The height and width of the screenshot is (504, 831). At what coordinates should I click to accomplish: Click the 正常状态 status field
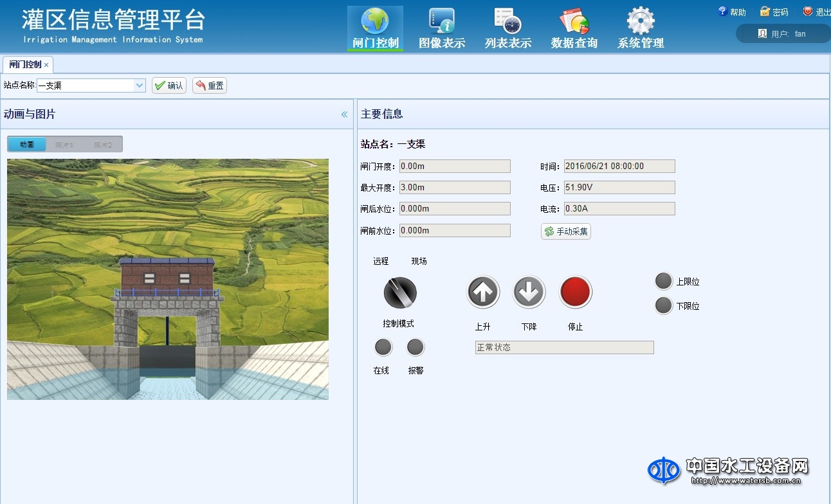(564, 347)
